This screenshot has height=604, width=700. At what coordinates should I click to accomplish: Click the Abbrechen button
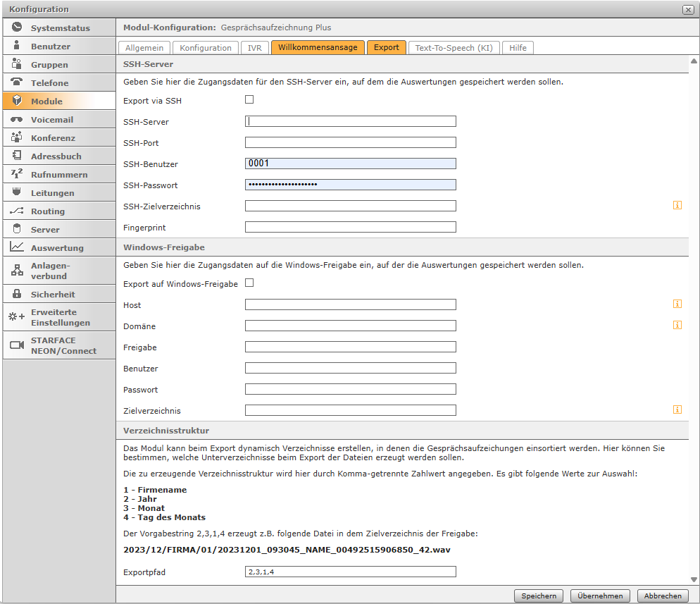(662, 596)
